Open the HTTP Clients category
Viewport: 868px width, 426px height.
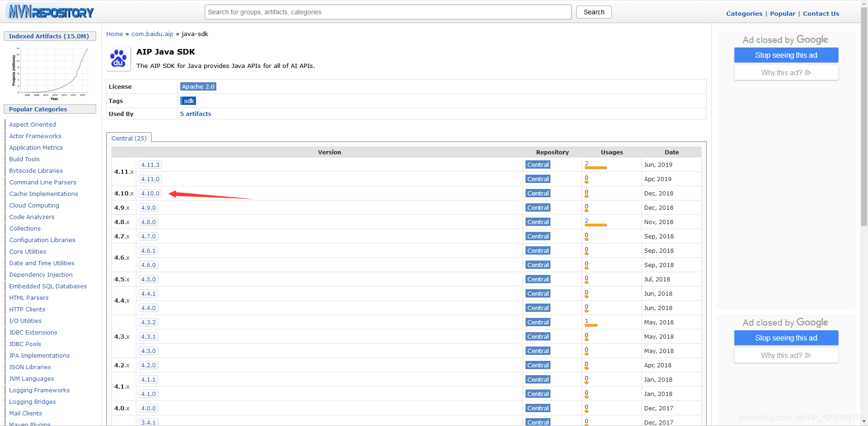[27, 309]
